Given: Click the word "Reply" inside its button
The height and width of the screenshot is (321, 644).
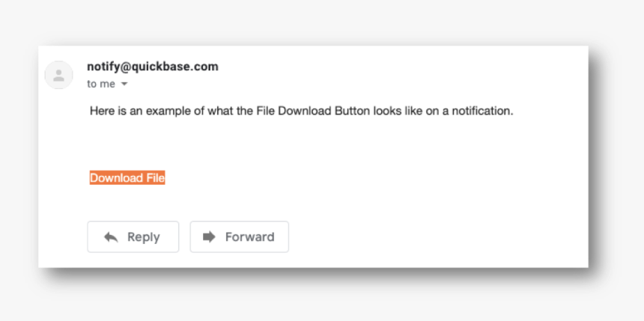Looking at the screenshot, I should point(143,237).
